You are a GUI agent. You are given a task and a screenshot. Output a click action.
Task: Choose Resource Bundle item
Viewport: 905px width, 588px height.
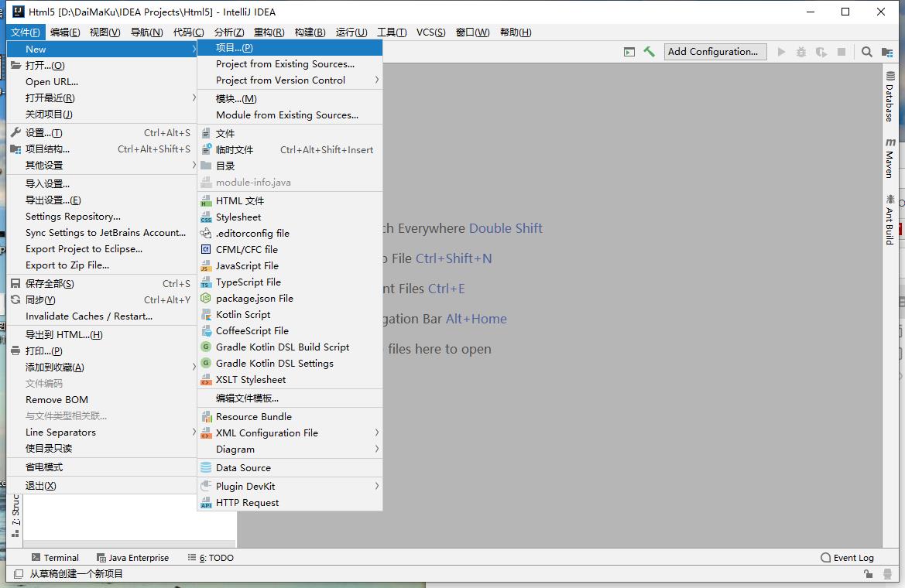(x=290, y=416)
